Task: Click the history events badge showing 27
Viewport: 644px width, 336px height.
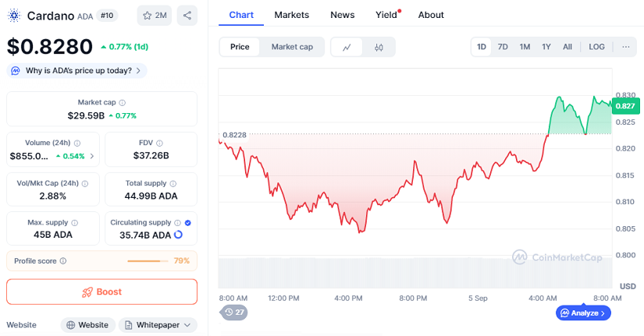Action: (234, 312)
